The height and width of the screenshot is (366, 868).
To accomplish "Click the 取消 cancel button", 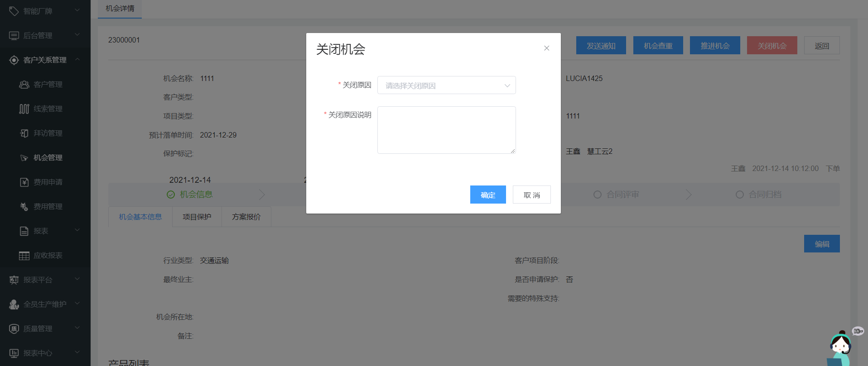I will click(531, 195).
